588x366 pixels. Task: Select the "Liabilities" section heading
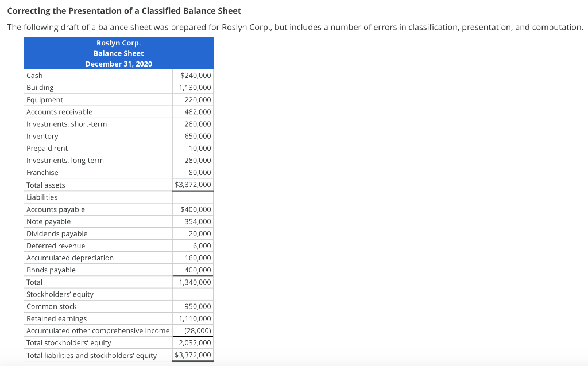tap(42, 197)
